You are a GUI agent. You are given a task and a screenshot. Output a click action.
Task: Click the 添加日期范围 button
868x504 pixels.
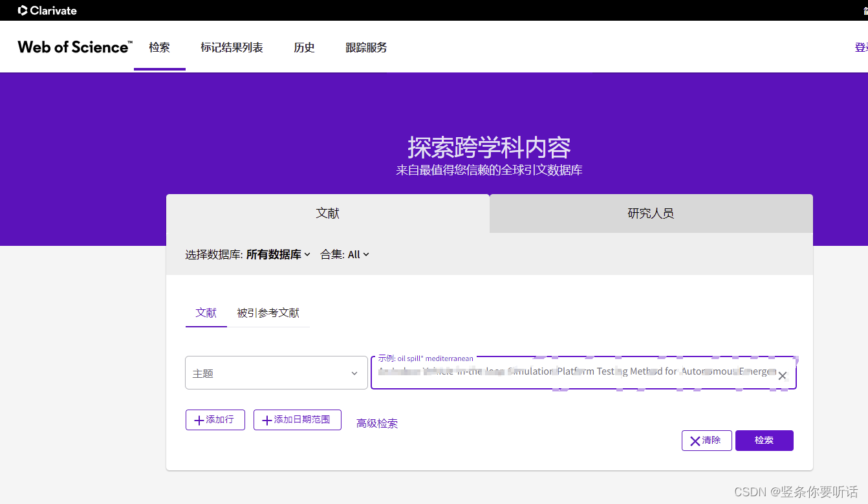pos(298,420)
